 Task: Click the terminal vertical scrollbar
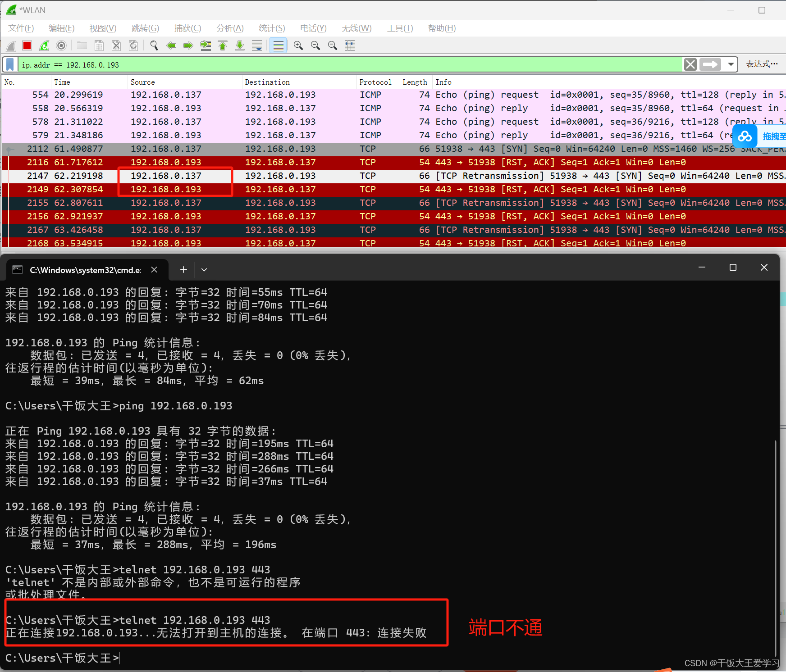coord(776,547)
